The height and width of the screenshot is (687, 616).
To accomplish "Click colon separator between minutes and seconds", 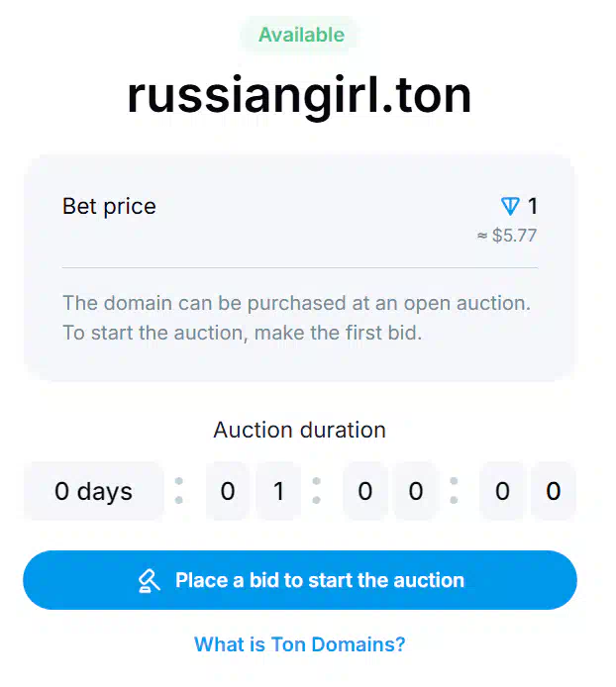I will pos(454,491).
